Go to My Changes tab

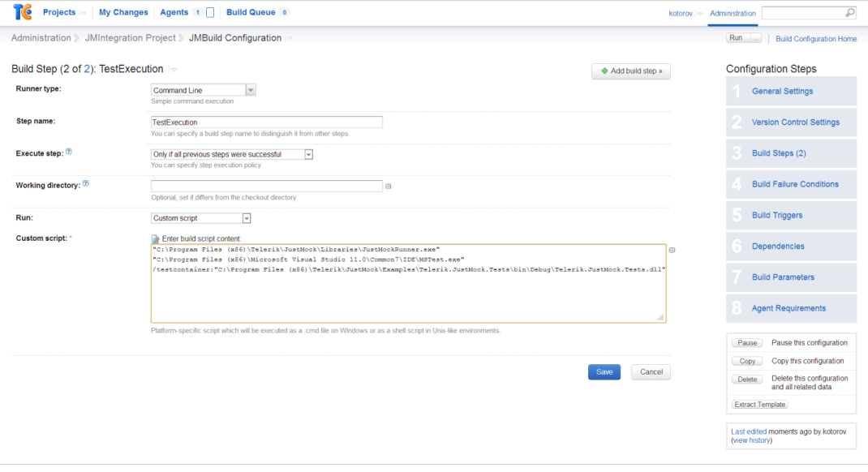coord(123,12)
